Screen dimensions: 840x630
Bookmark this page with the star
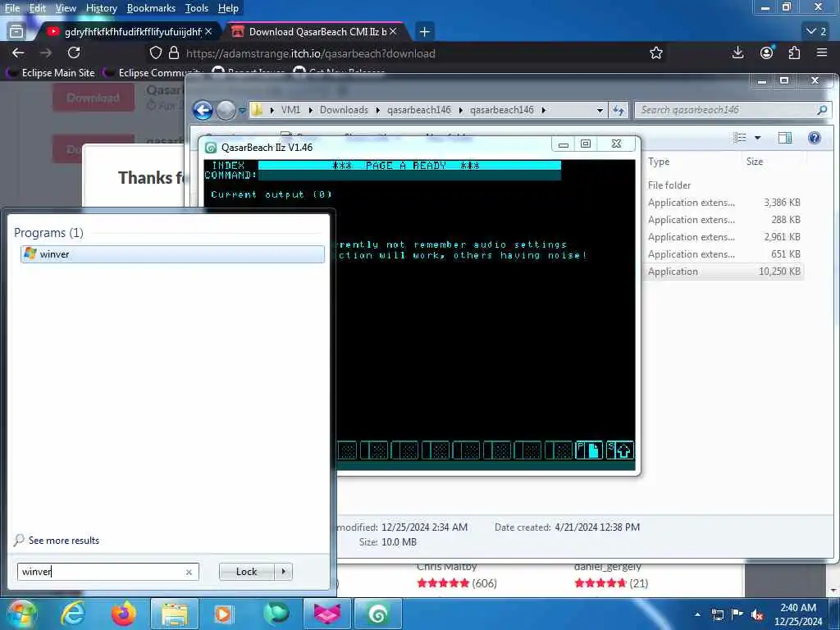click(655, 52)
